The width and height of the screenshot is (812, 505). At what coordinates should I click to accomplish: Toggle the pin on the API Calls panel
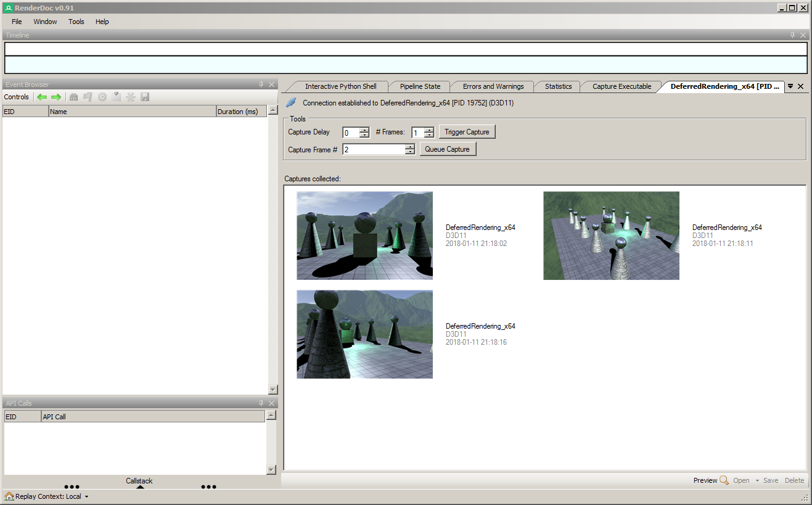point(262,403)
